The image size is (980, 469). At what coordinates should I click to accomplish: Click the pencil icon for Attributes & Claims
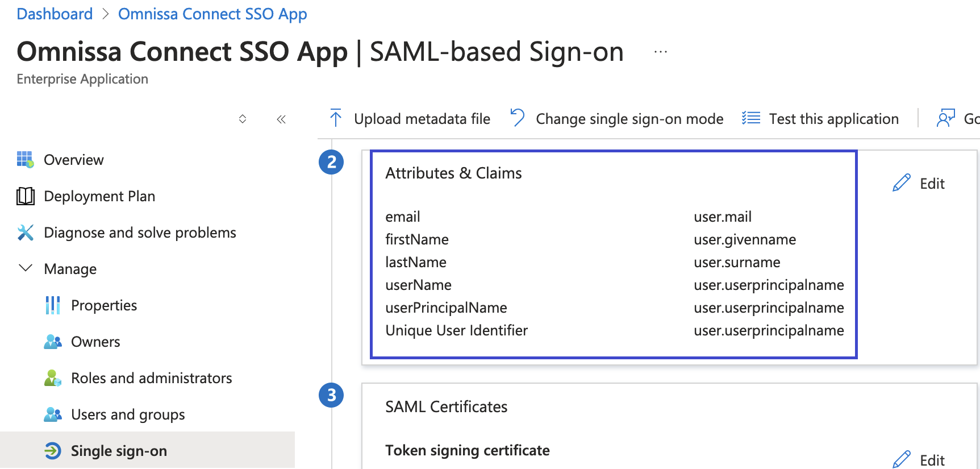pyautogui.click(x=902, y=183)
